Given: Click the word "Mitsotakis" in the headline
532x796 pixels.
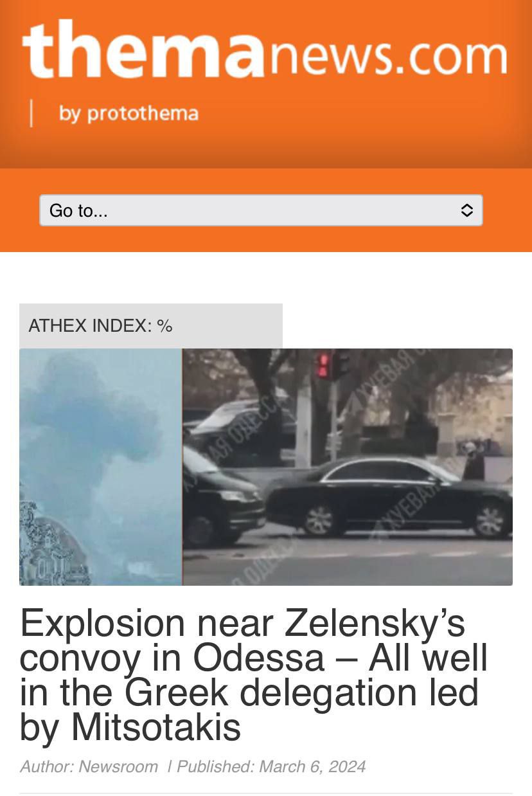Looking at the screenshot, I should click(x=156, y=727).
